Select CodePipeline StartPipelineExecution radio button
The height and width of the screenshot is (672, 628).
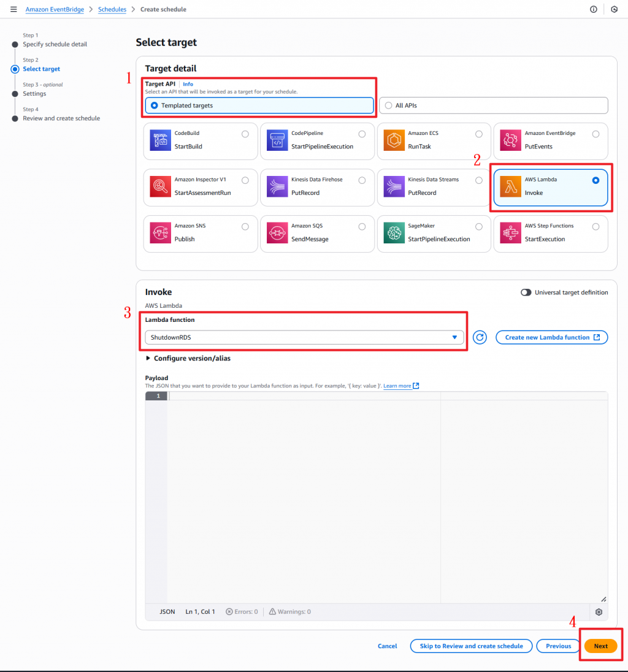362,134
